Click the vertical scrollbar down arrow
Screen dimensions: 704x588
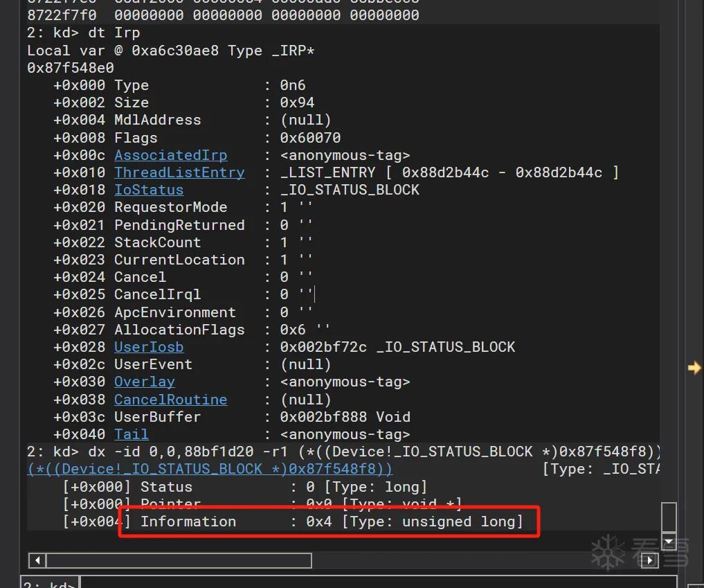(x=669, y=541)
